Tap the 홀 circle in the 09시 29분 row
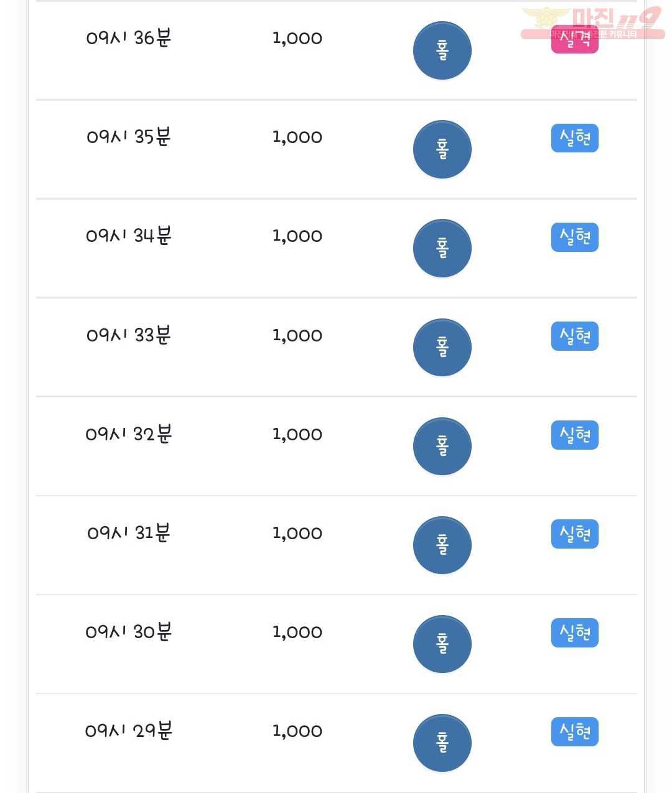The height and width of the screenshot is (793, 672). (442, 743)
